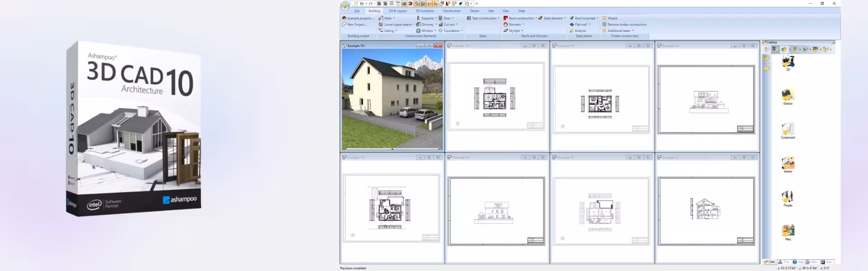Maximize the Example 19 3D view window

click(x=429, y=46)
